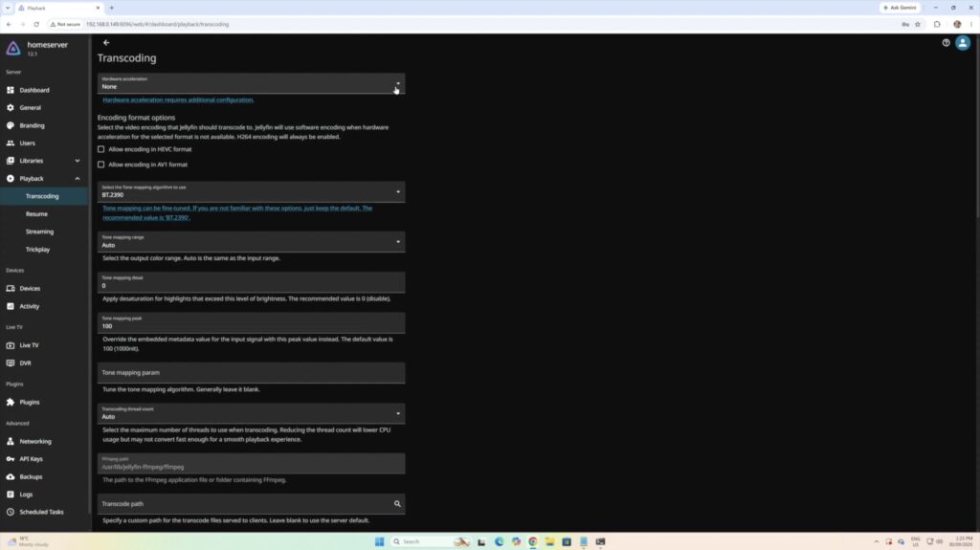Enable Allow encoding in HEVC format
Viewport: 980px width, 550px height.
pyautogui.click(x=100, y=149)
